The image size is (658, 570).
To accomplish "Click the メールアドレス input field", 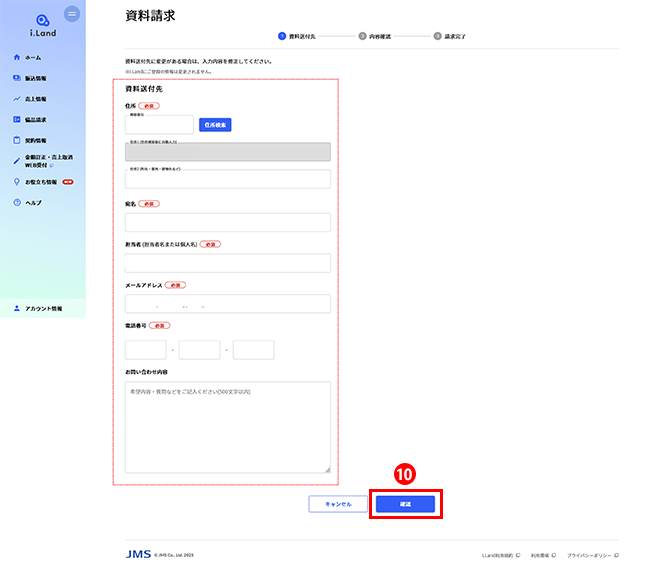I will click(227, 304).
